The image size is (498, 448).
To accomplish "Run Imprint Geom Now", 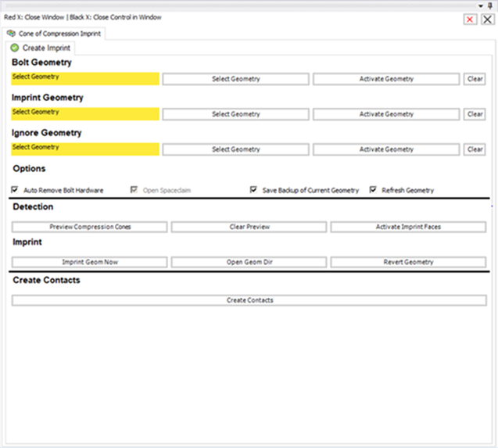I will (90, 262).
